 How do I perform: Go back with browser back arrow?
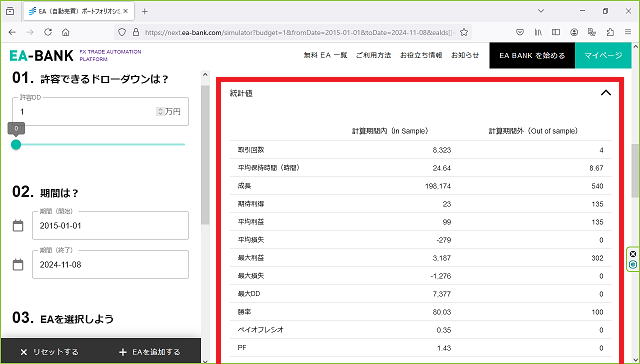[12, 32]
